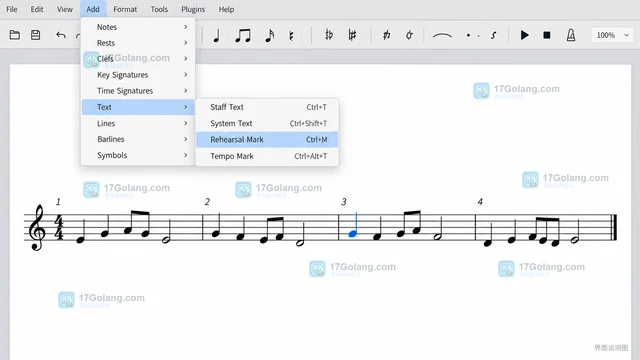Click measure number 3 above the staff
This screenshot has height=360, width=640.
(x=344, y=202)
